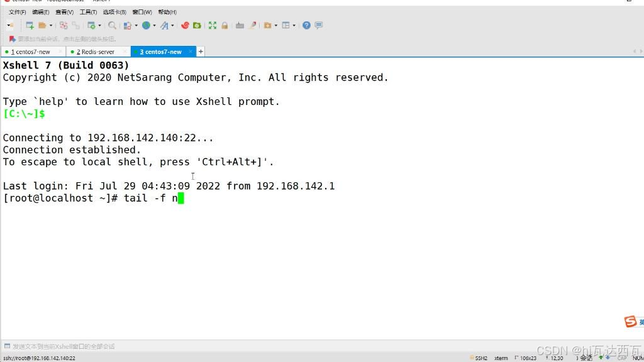The width and height of the screenshot is (644, 362).
Task: Click the 12,30 cursor position entry
Action: point(555,358)
